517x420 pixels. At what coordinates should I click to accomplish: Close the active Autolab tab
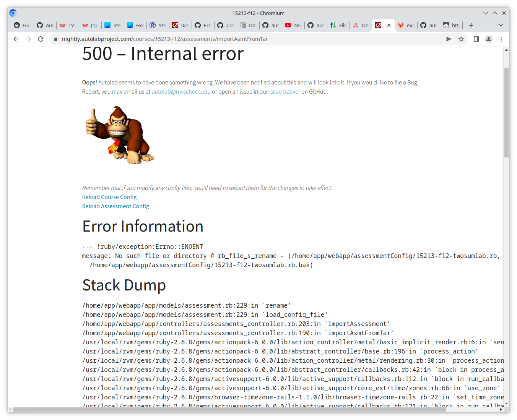[389, 25]
